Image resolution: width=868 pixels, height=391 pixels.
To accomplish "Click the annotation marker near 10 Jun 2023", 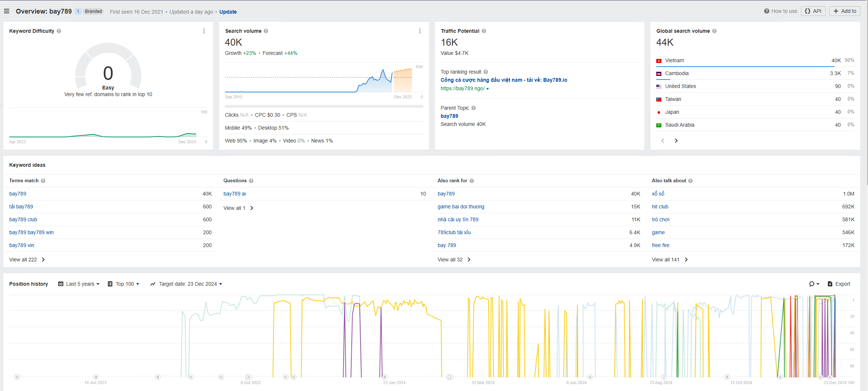I will coord(96,377).
